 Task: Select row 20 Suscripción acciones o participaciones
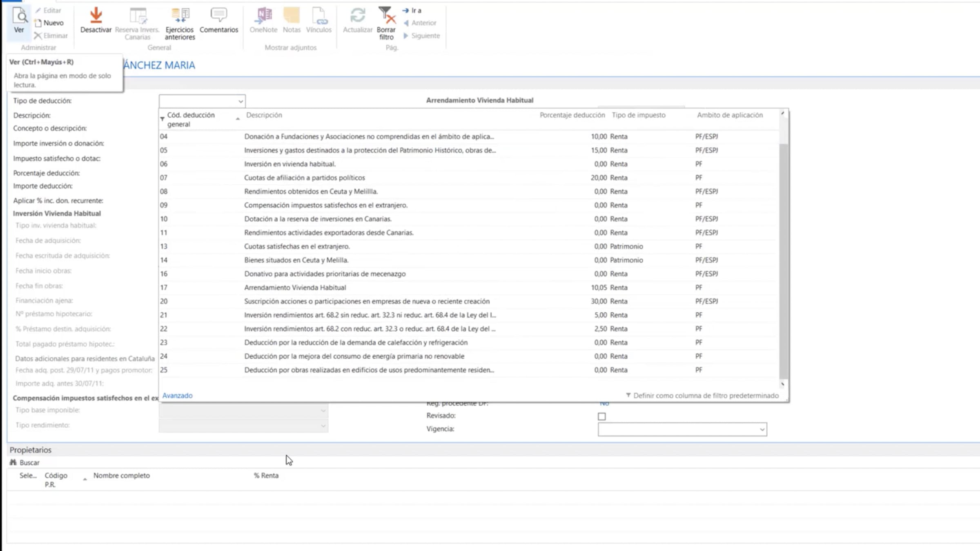(468, 301)
